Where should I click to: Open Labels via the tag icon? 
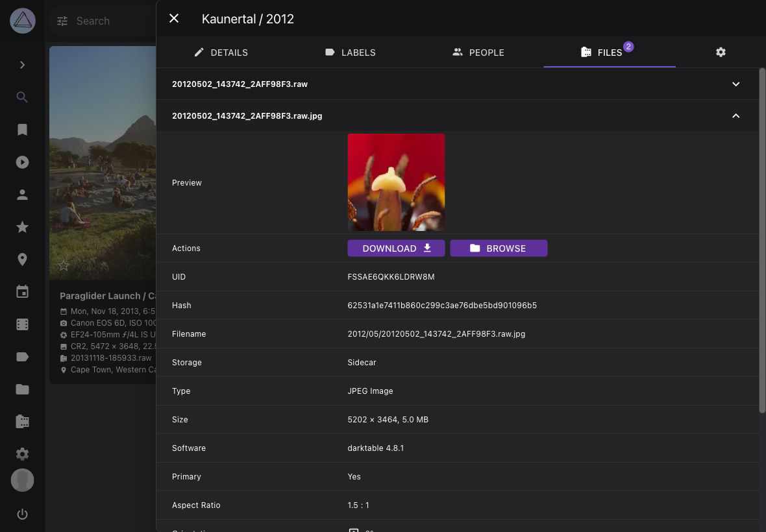[22, 356]
